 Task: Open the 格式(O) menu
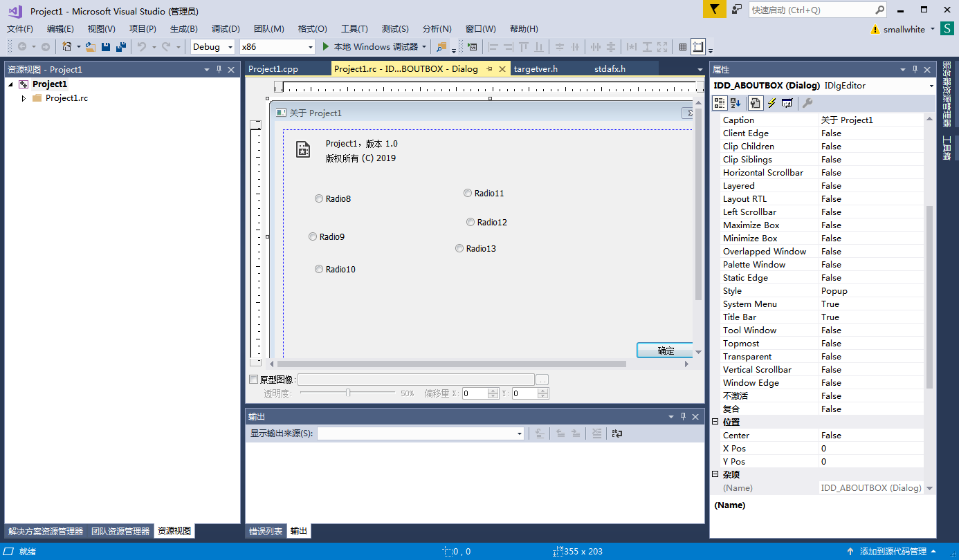click(x=312, y=28)
